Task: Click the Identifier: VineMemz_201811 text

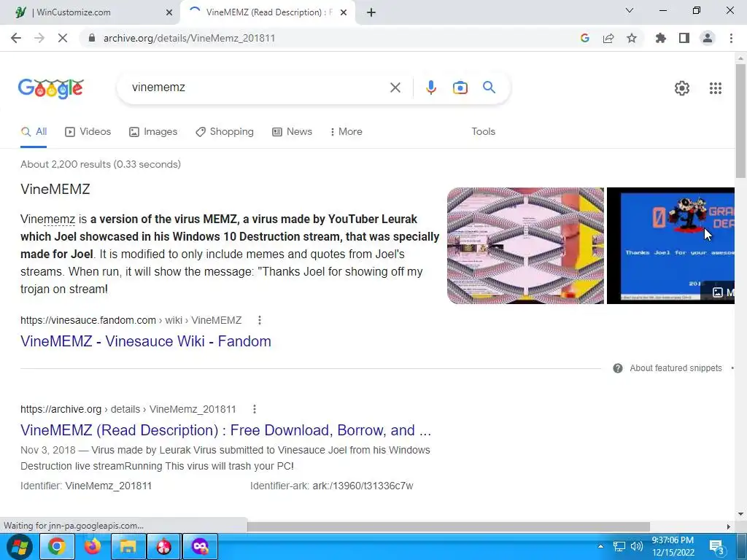Action: tap(86, 486)
